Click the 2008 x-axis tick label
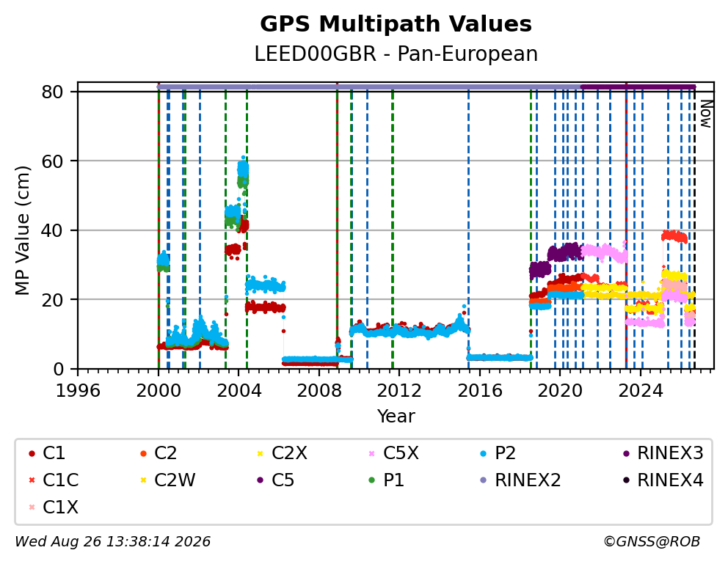 pos(319,391)
